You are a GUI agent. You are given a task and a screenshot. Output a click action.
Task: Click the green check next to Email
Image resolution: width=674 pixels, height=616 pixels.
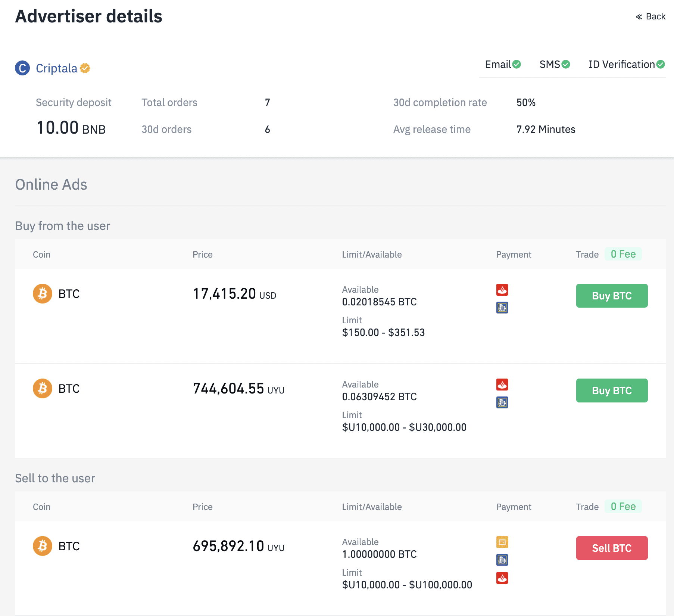coord(517,64)
